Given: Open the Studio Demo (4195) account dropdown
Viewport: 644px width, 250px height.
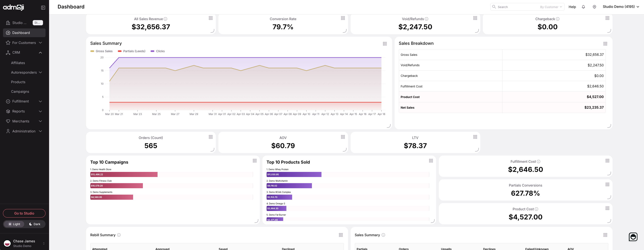Looking at the screenshot, I should pos(621,7).
